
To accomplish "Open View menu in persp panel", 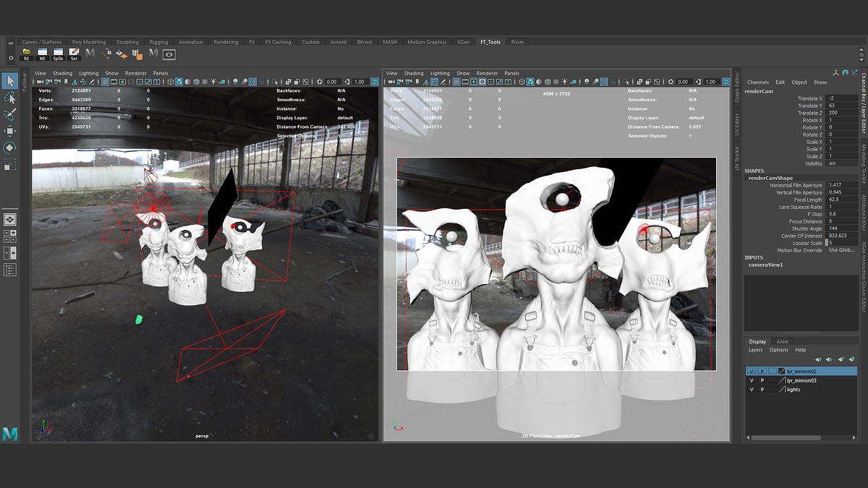I will pos(41,73).
